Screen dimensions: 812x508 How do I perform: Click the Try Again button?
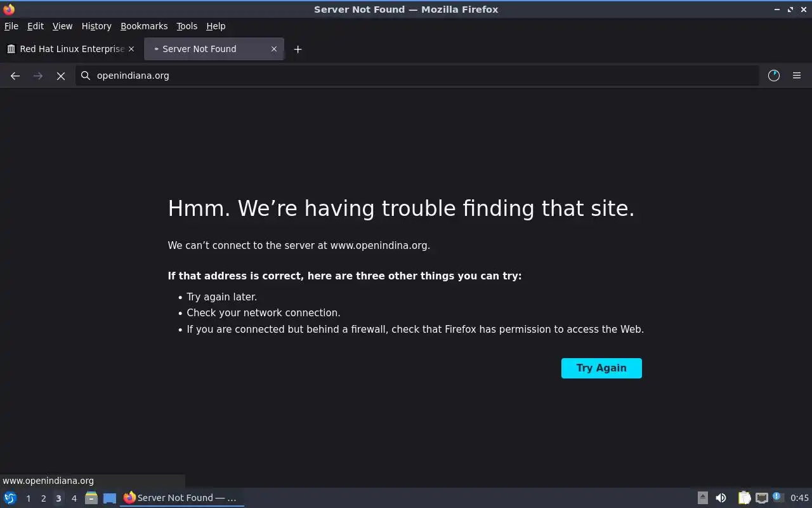601,368
